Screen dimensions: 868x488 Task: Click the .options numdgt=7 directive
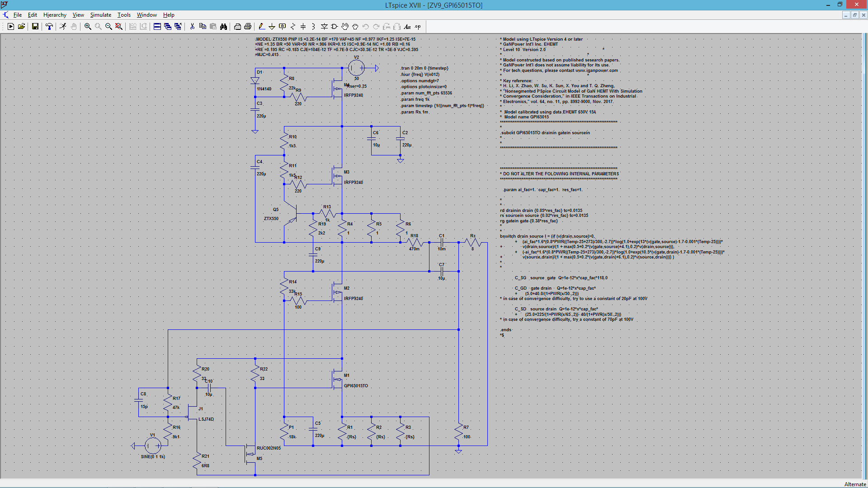coord(420,81)
